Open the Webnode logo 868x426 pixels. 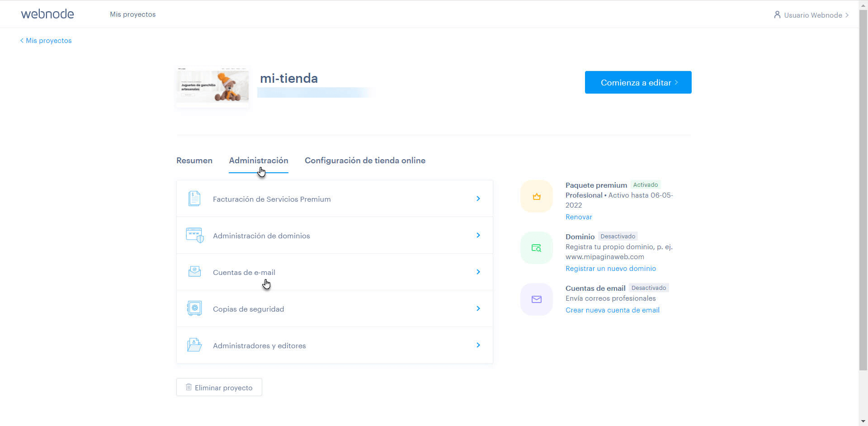pos(47,14)
